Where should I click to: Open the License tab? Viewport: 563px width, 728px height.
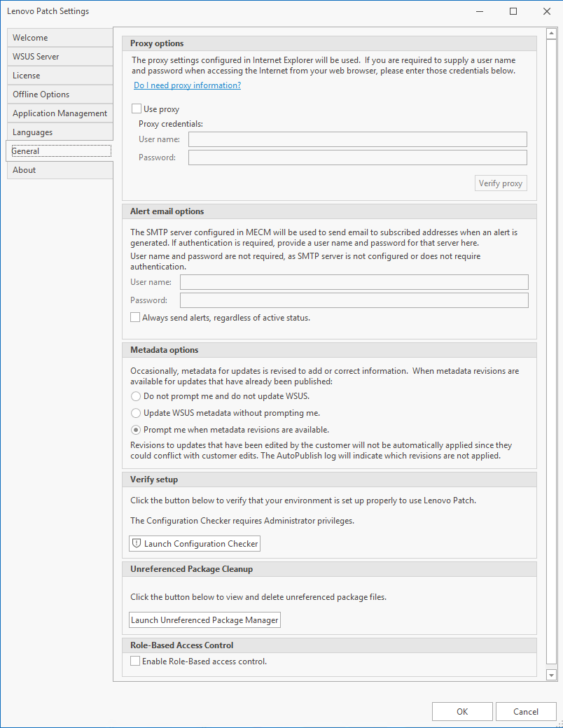pyautogui.click(x=60, y=76)
